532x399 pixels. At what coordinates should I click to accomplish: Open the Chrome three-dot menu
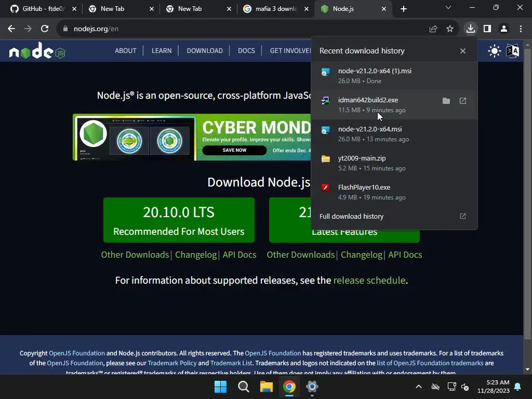[521, 29]
